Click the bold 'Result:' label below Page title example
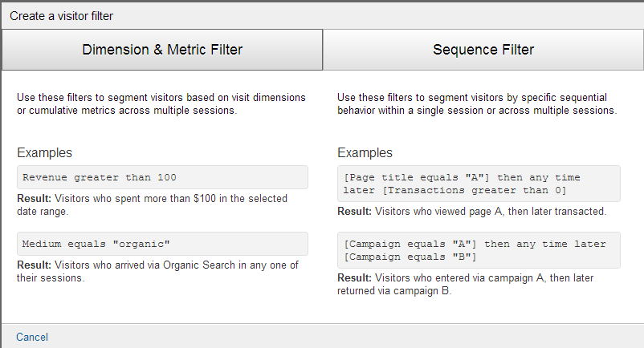644x348 pixels. coord(355,211)
